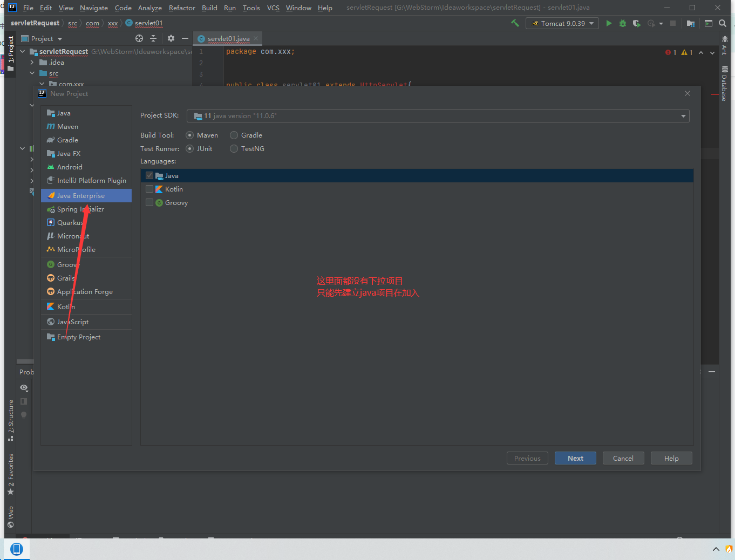
Task: Enable the Groovy language checkbox
Action: click(149, 202)
